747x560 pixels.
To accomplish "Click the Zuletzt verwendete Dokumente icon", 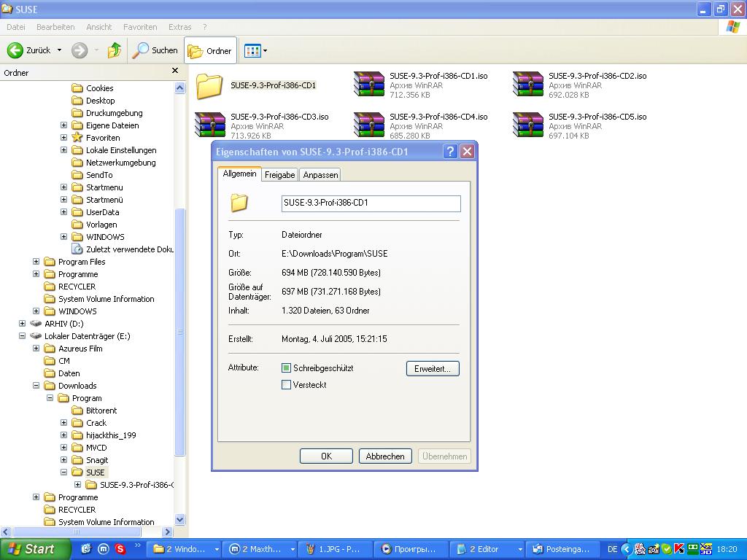I will pos(77,249).
